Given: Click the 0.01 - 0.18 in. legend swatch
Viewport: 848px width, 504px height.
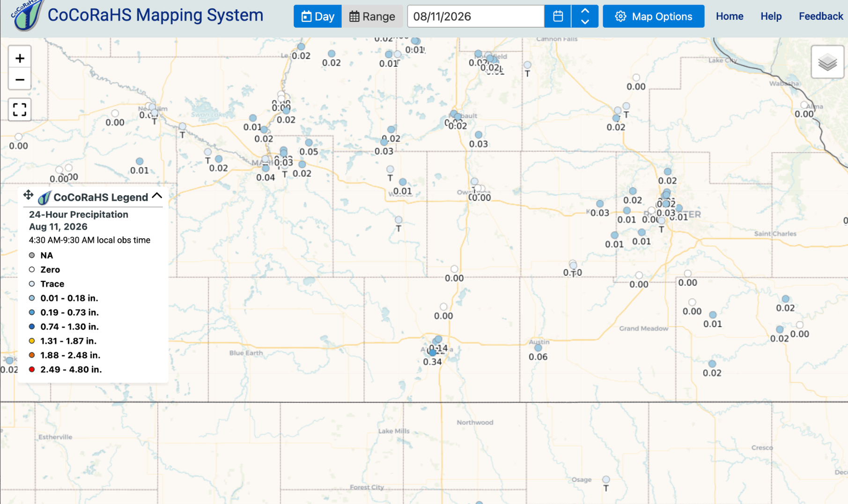Looking at the screenshot, I should click(32, 298).
